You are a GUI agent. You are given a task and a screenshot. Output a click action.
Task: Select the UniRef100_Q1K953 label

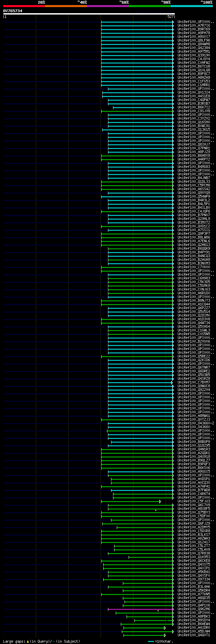(194, 557)
